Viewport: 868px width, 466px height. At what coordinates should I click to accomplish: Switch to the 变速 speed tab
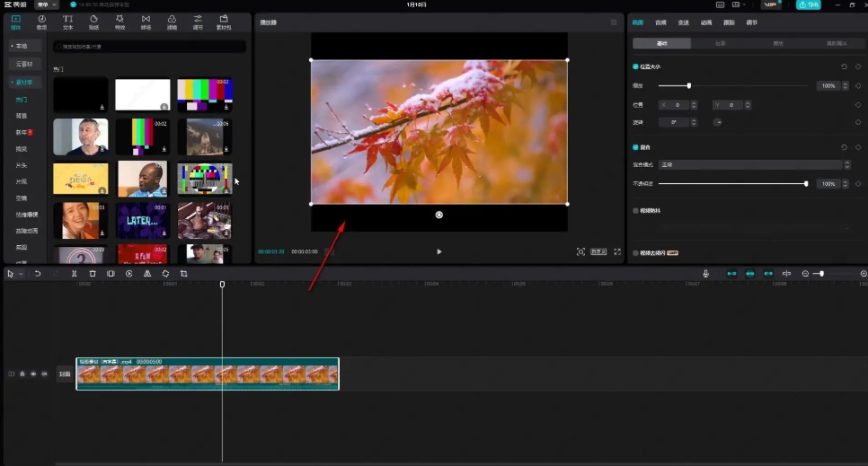[x=684, y=22]
